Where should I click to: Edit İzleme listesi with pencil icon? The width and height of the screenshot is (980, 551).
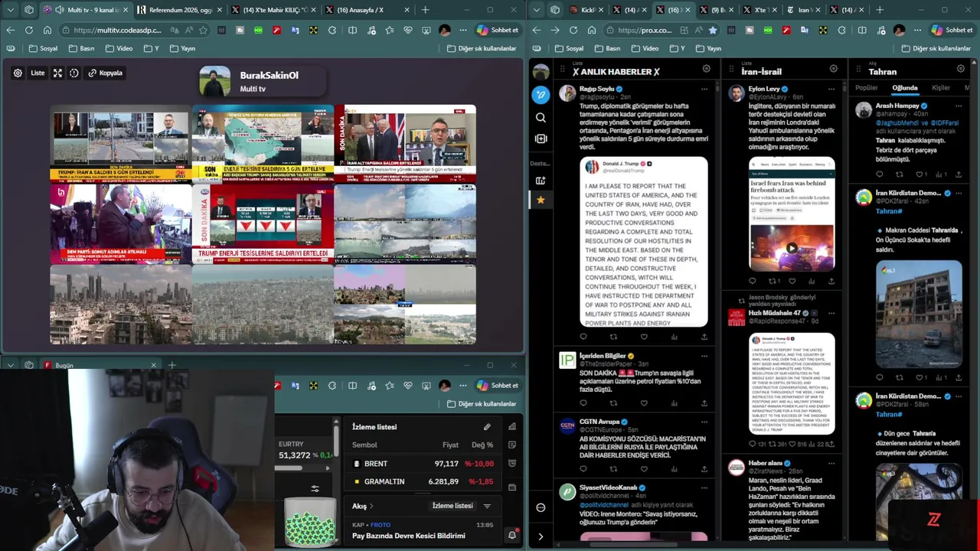(487, 427)
